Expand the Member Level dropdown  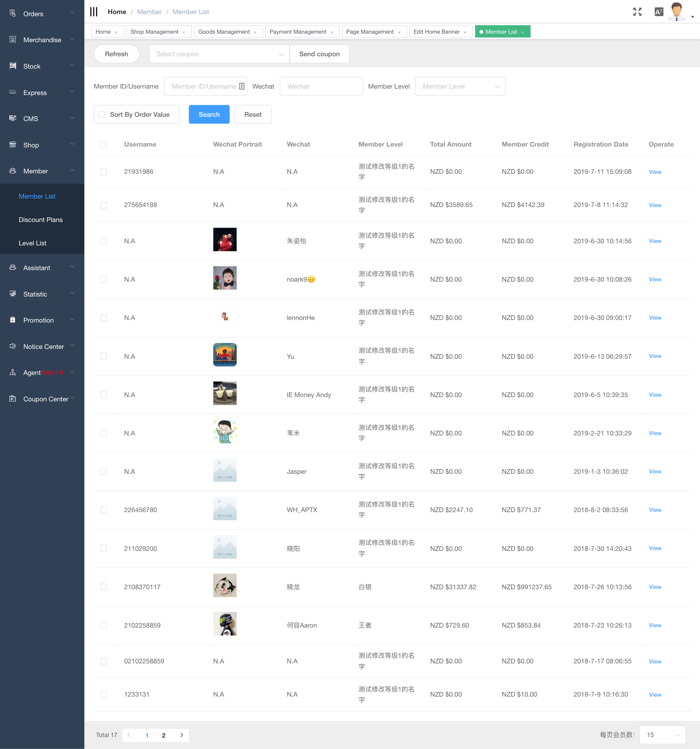460,86
